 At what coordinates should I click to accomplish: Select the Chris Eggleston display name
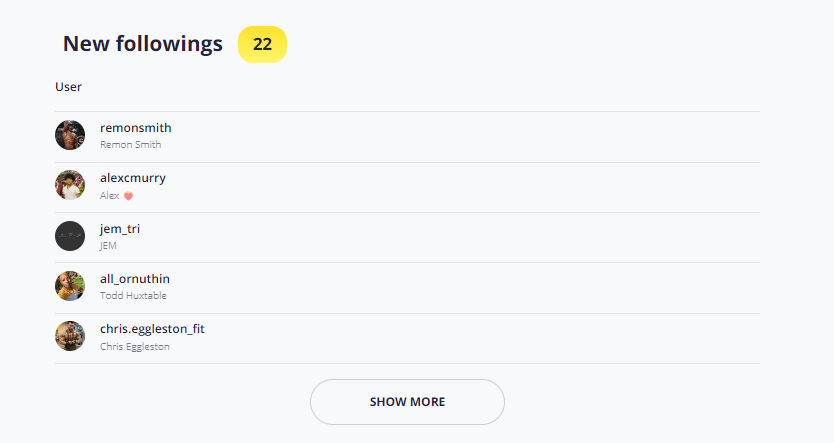135,346
